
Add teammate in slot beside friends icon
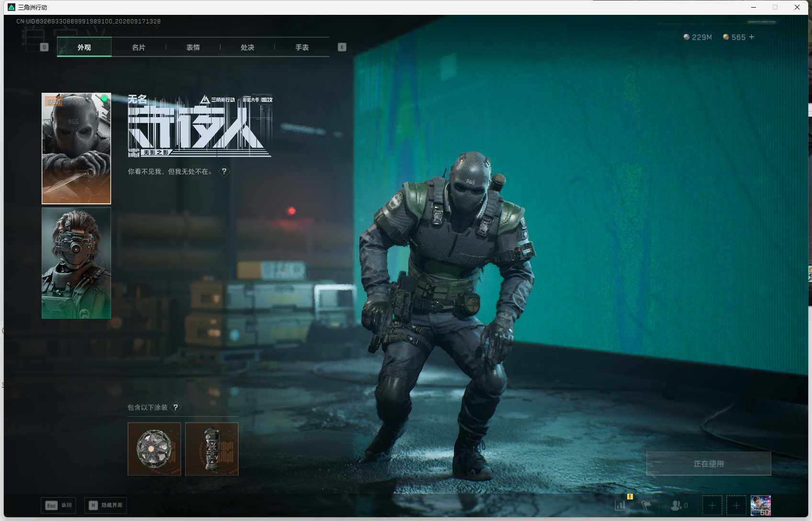[712, 505]
